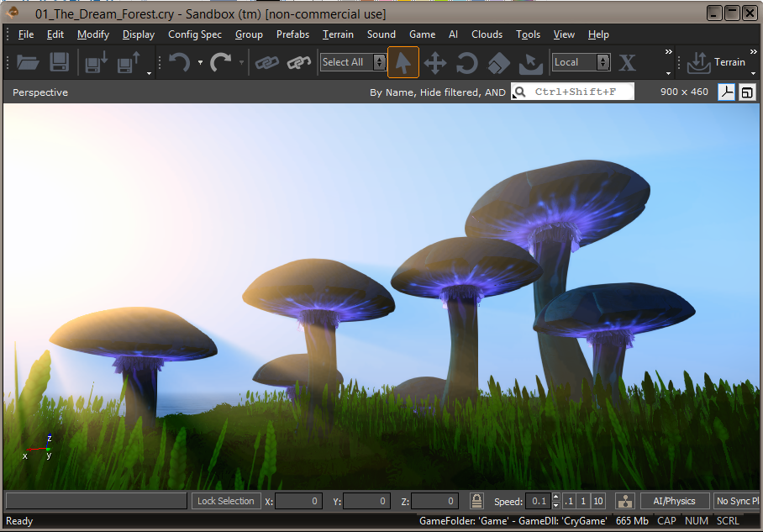Open a level with the folder icon
This screenshot has height=532, width=763.
click(28, 62)
